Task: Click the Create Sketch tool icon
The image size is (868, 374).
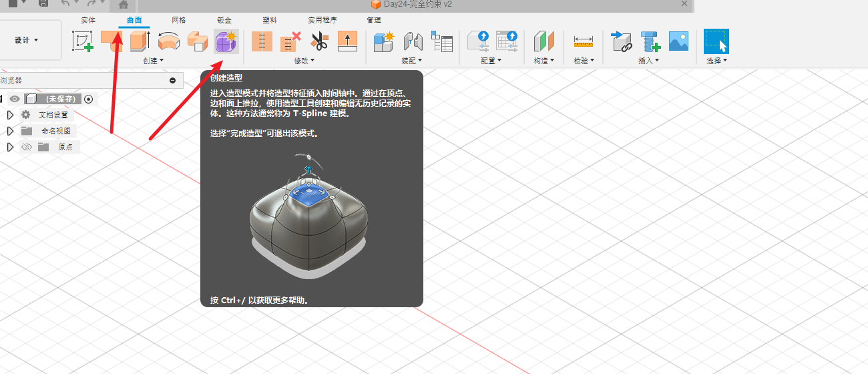Action: click(83, 41)
